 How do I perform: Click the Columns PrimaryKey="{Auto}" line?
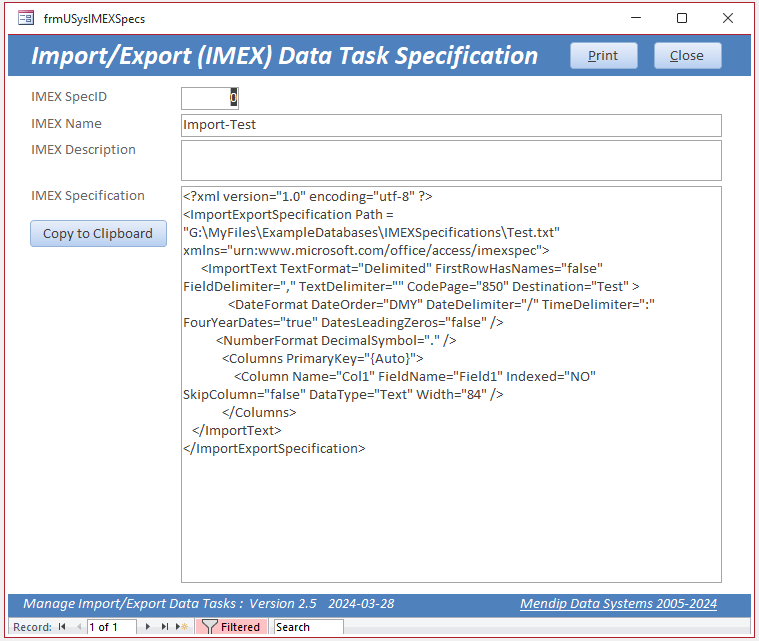323,358
